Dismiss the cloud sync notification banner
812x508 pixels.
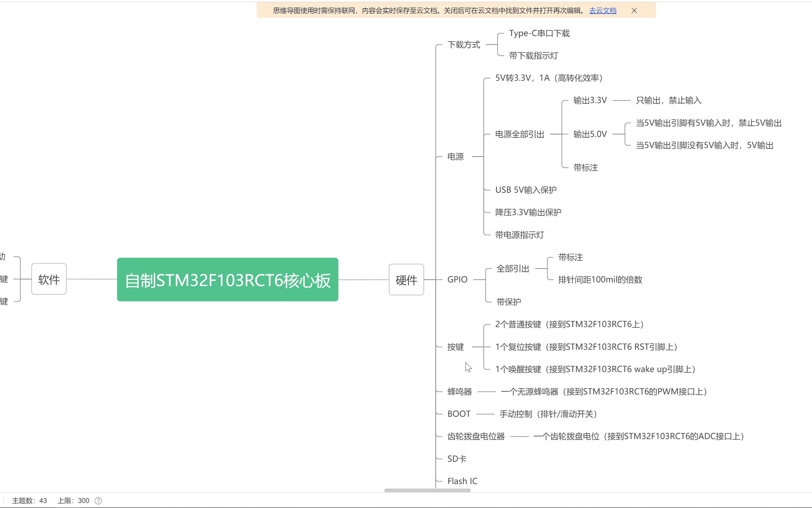(x=634, y=11)
